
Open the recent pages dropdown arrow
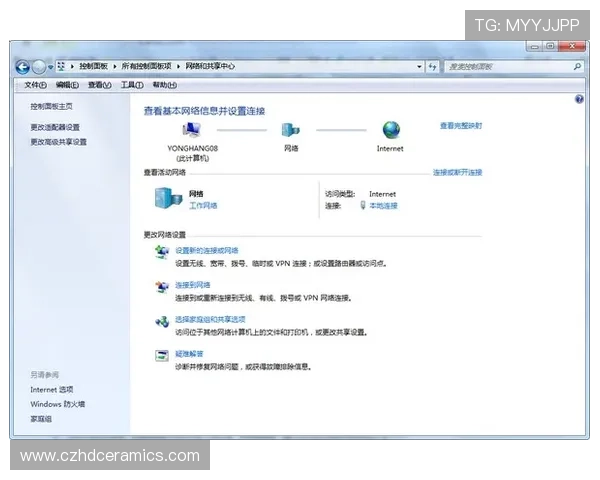(51, 67)
